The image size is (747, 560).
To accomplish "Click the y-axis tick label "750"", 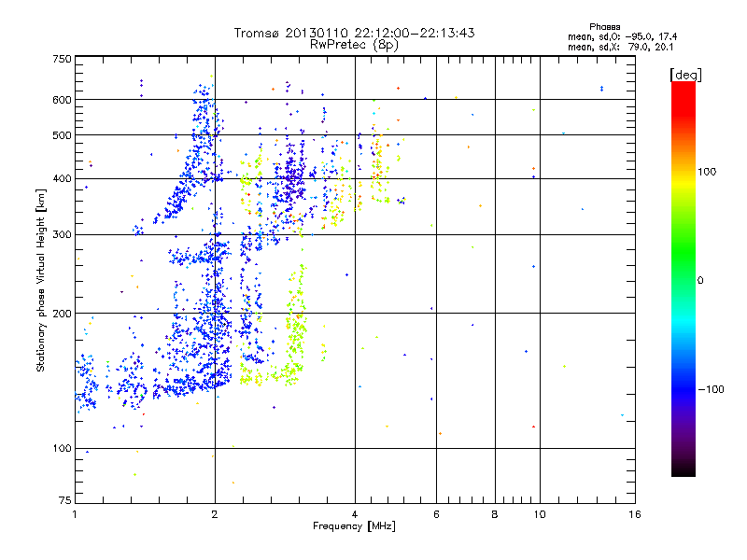I will 62,59.
